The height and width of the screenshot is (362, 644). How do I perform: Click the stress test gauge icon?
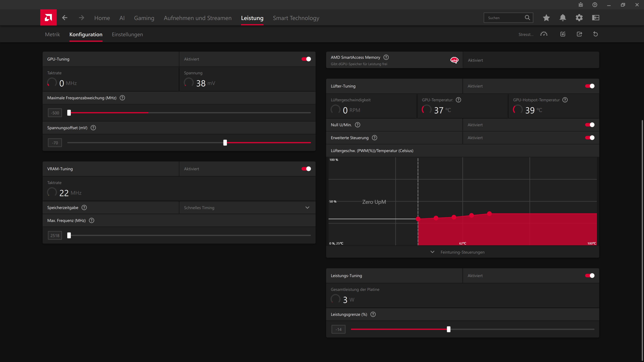coord(544,34)
